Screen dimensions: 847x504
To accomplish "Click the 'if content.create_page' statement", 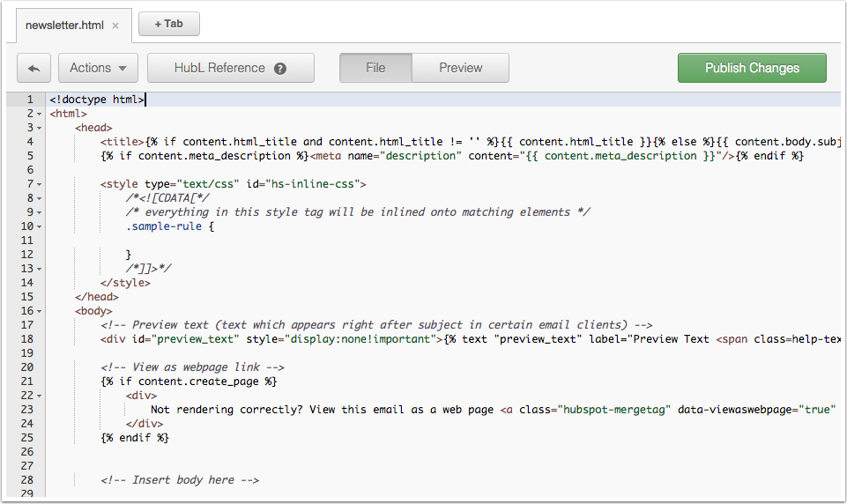I will pos(189,382).
